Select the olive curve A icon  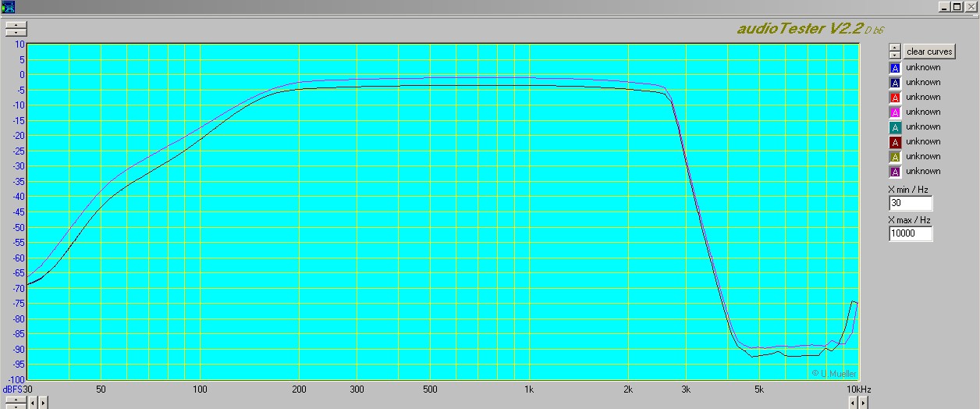[895, 157]
